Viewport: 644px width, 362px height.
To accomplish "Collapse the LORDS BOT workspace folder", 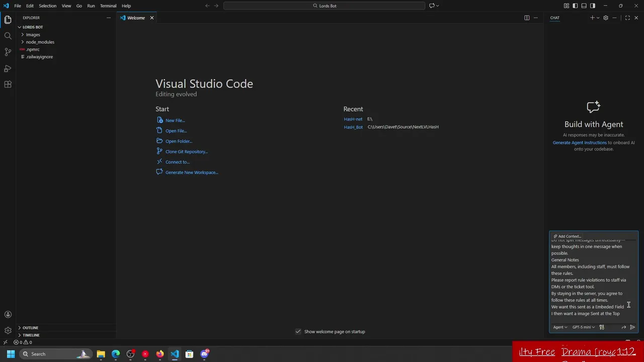I will point(66,27).
